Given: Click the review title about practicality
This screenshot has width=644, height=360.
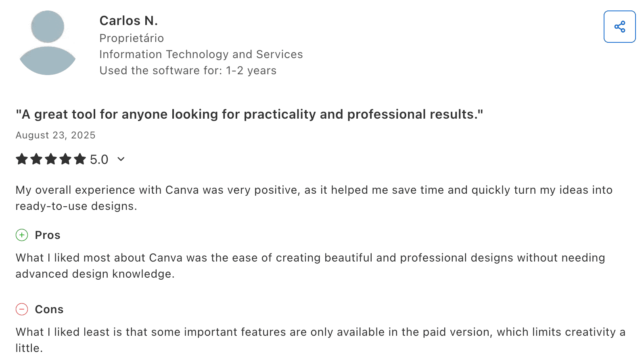Looking at the screenshot, I should [x=249, y=114].
